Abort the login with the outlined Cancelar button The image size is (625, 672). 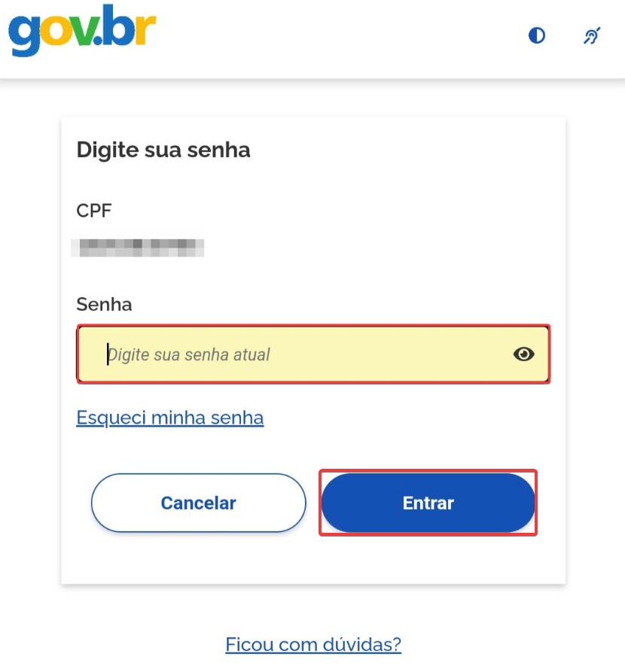198,503
